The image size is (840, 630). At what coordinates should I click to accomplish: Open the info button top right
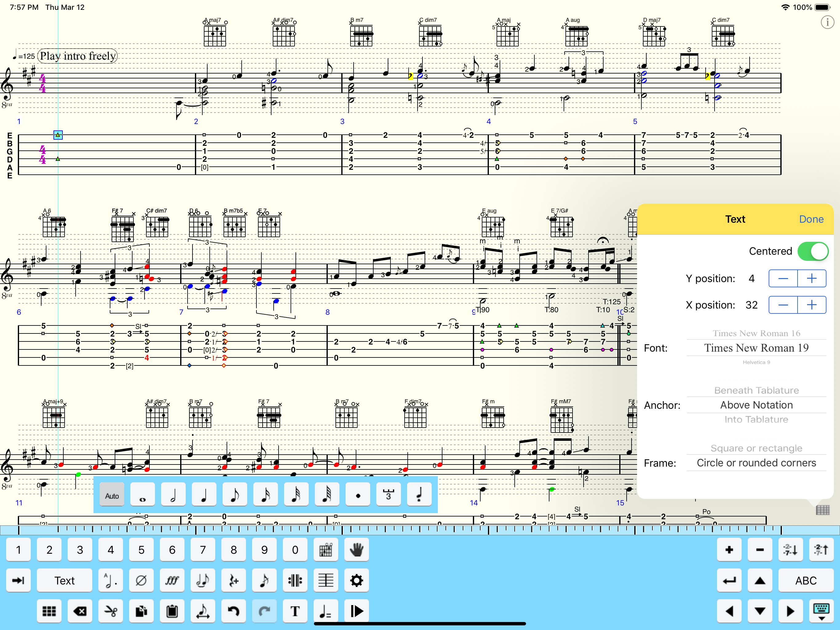coord(827,22)
